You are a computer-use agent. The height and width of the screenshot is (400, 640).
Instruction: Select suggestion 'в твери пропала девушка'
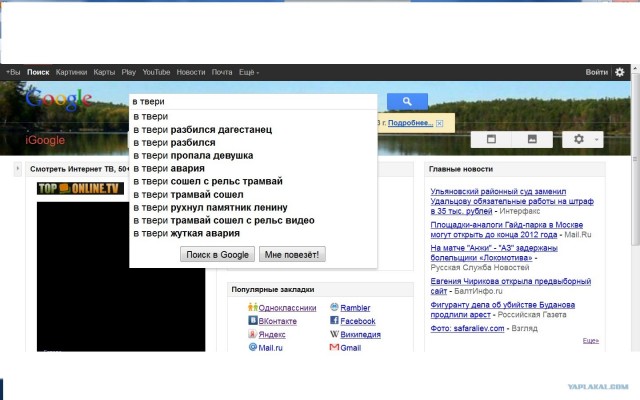click(x=253, y=156)
